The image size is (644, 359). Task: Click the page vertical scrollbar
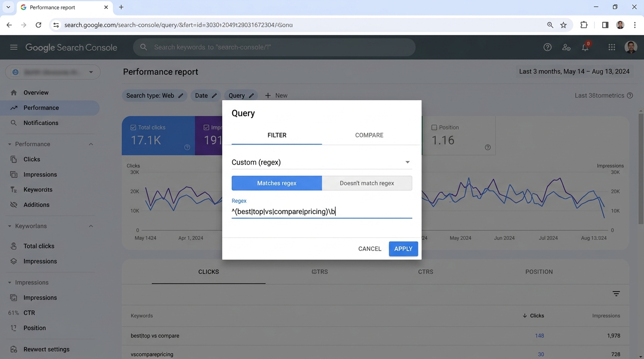641,168
